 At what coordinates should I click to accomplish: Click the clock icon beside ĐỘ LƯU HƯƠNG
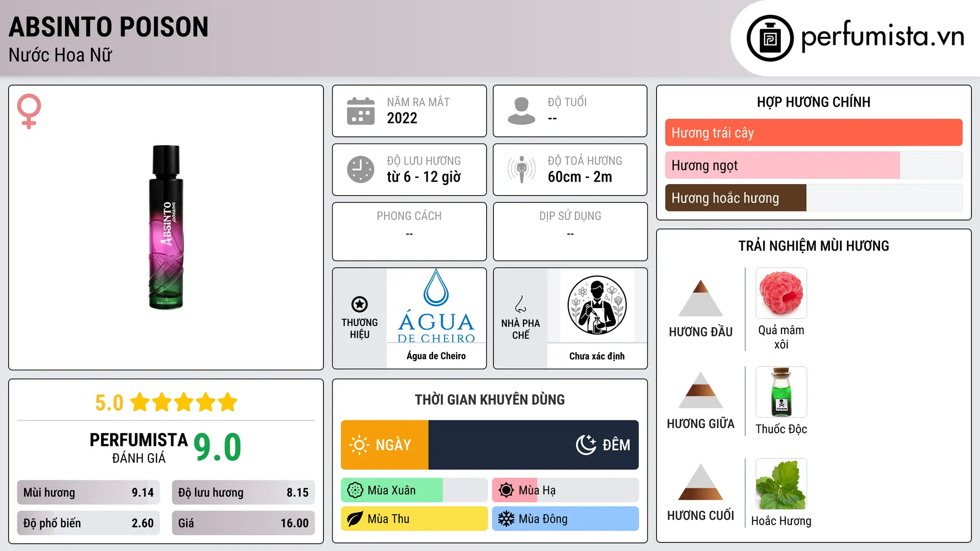(x=361, y=169)
